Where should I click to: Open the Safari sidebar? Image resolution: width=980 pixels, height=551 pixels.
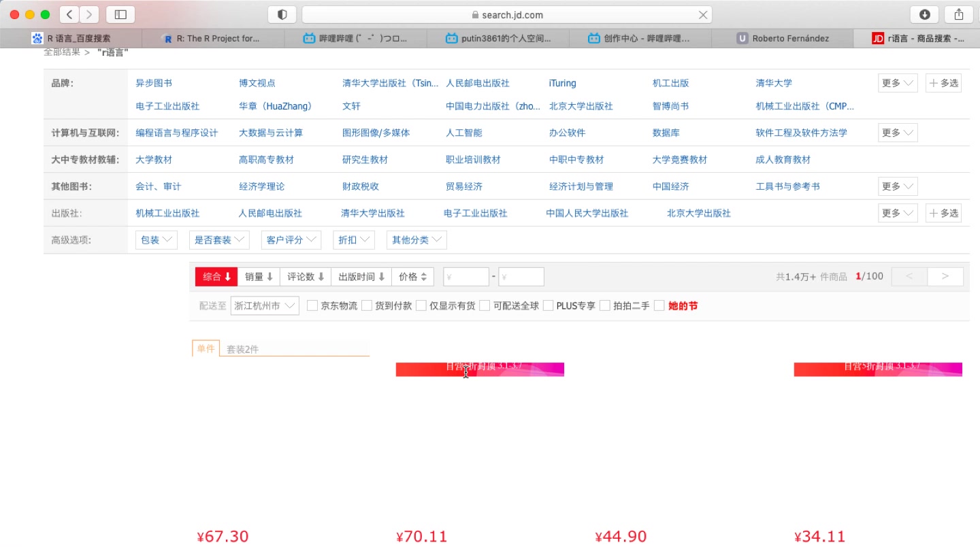click(x=120, y=14)
